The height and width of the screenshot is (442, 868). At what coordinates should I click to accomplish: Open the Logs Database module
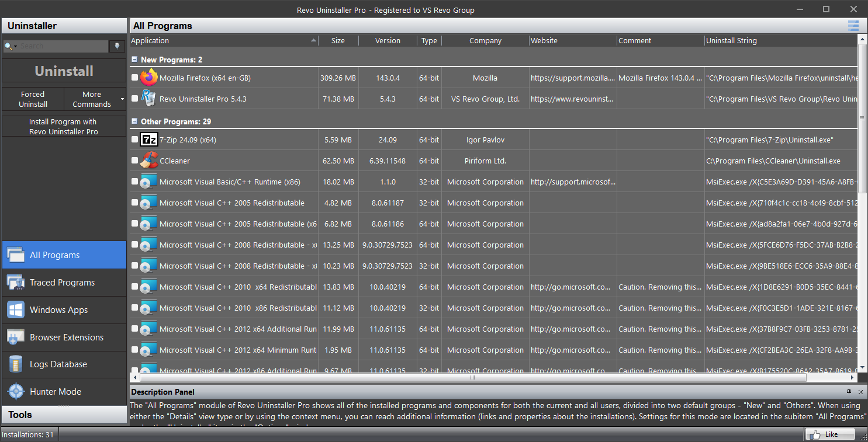point(64,364)
